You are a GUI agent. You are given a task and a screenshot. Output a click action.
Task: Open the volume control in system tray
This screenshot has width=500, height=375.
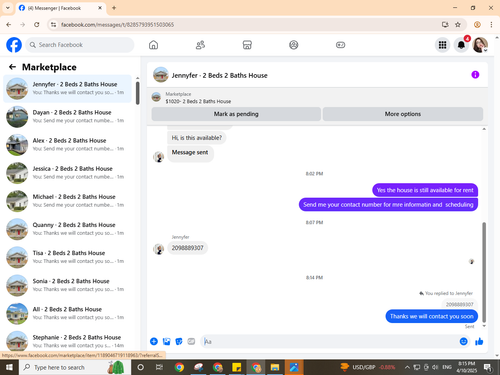[x=435, y=367]
